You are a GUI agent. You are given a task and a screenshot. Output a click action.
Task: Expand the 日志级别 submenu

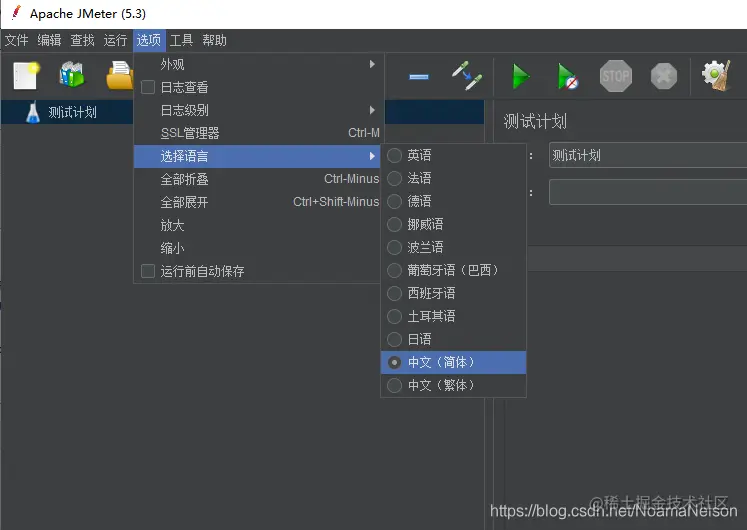[257, 110]
